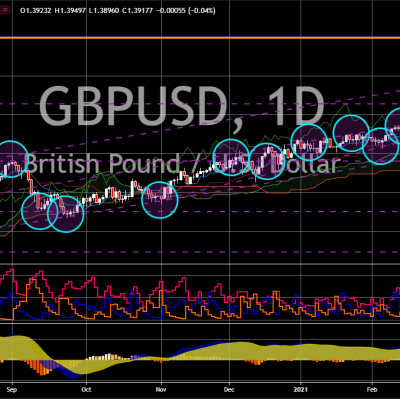
Task: Select the orange horizontal price line
Action: point(200,38)
